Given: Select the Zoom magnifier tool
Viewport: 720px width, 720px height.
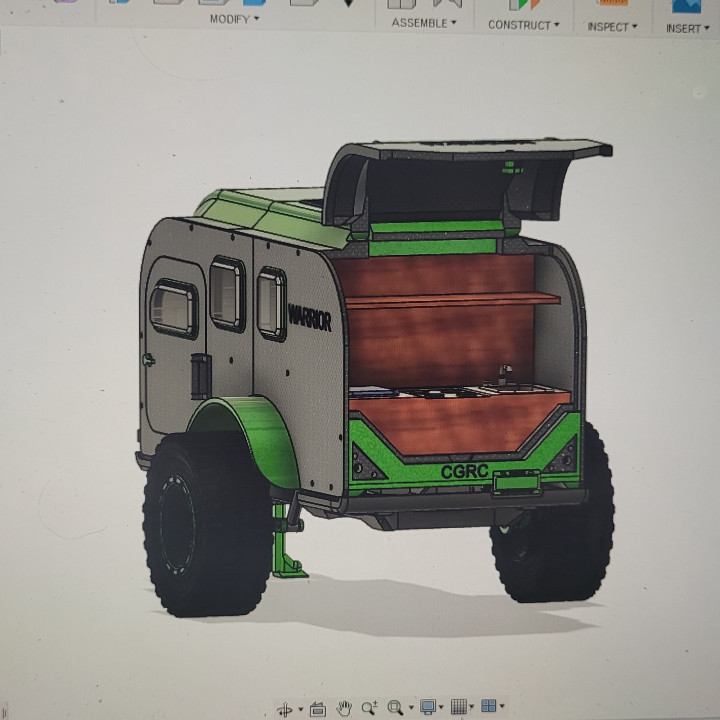Looking at the screenshot, I should pyautogui.click(x=369, y=708).
